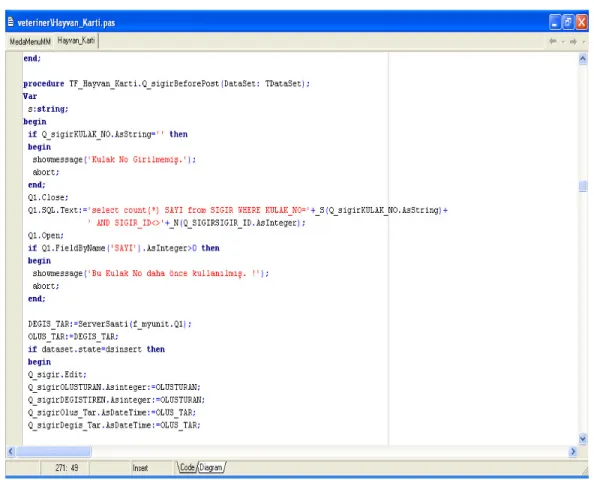Screen dimensions: 594x480
Task: Click the s:string; declaration line
Action: [48, 109]
